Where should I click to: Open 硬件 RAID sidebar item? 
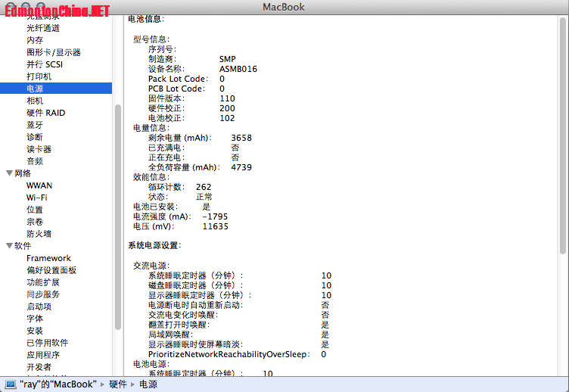pyautogui.click(x=45, y=113)
